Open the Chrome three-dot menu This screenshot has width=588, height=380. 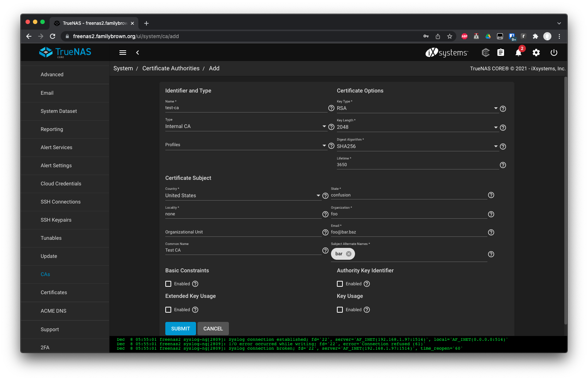point(559,36)
